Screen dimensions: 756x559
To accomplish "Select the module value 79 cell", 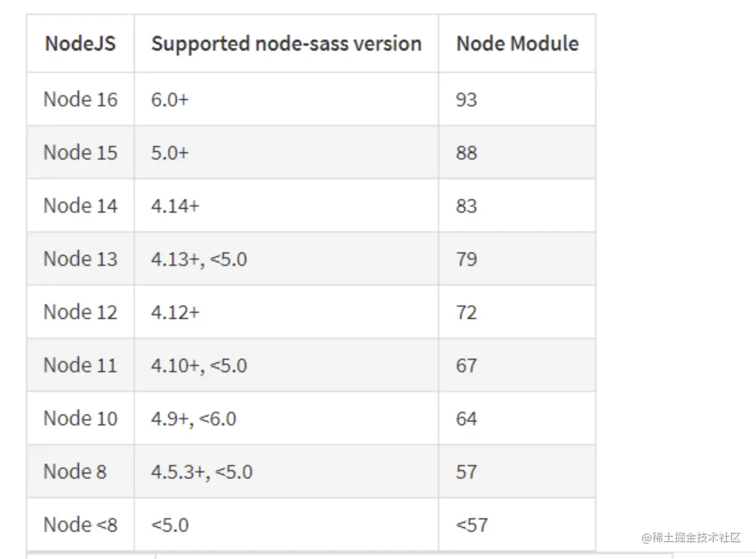I will point(466,259).
